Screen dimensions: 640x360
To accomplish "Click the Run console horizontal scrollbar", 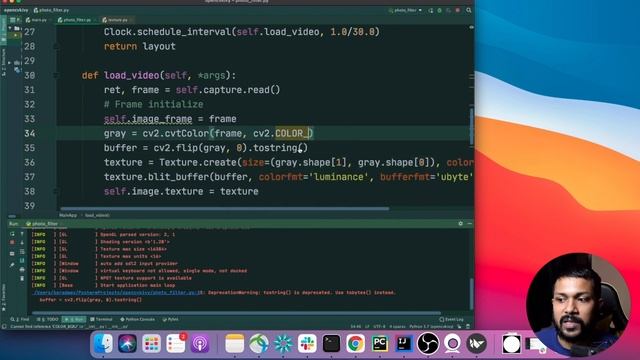I will pos(237,313).
